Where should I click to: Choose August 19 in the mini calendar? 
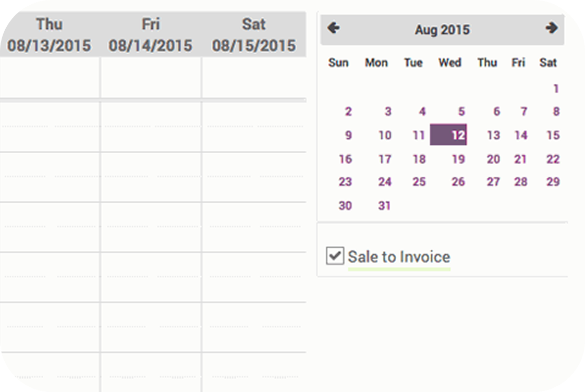(x=458, y=159)
